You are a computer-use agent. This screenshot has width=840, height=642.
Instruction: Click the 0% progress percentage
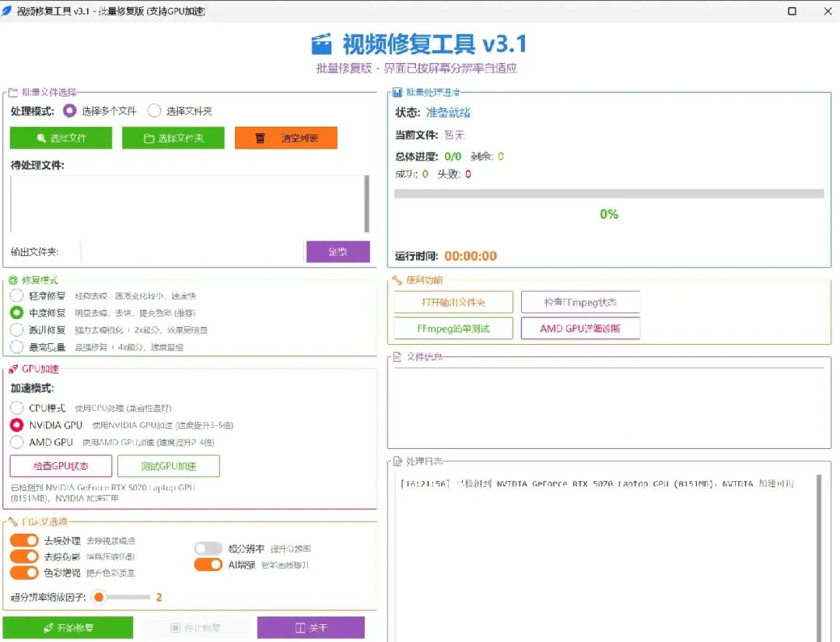pos(609,214)
